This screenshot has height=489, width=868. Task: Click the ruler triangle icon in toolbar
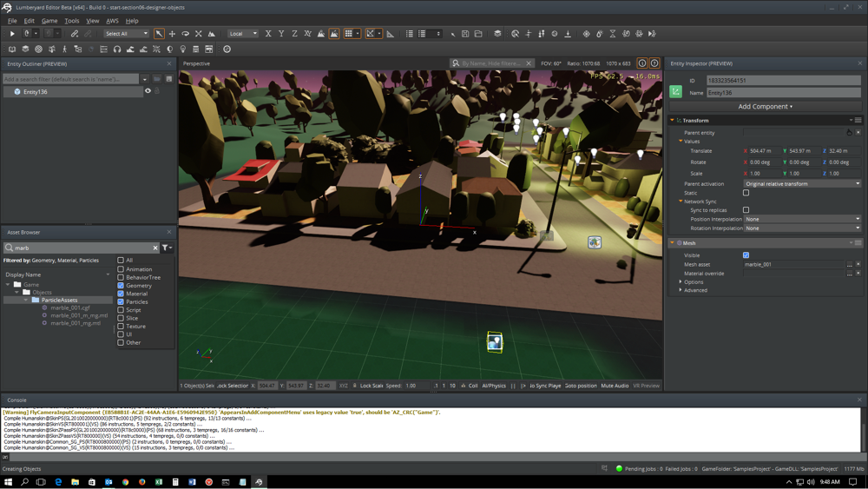tap(391, 34)
